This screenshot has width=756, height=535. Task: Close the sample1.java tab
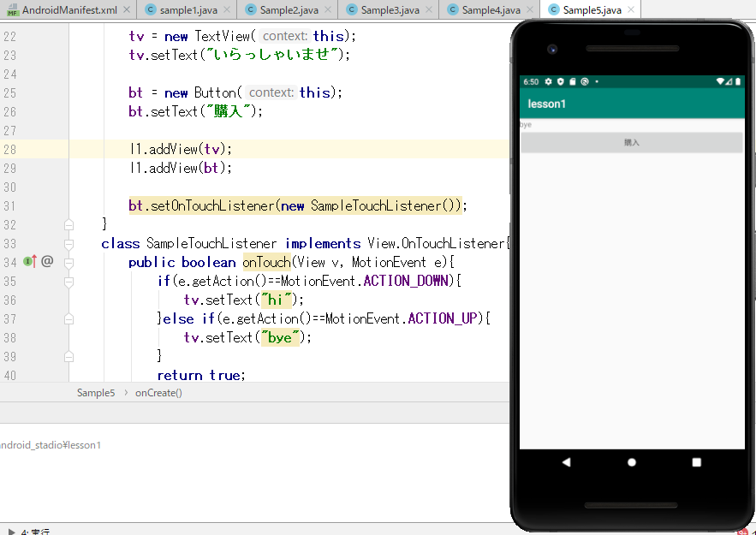[x=224, y=10]
